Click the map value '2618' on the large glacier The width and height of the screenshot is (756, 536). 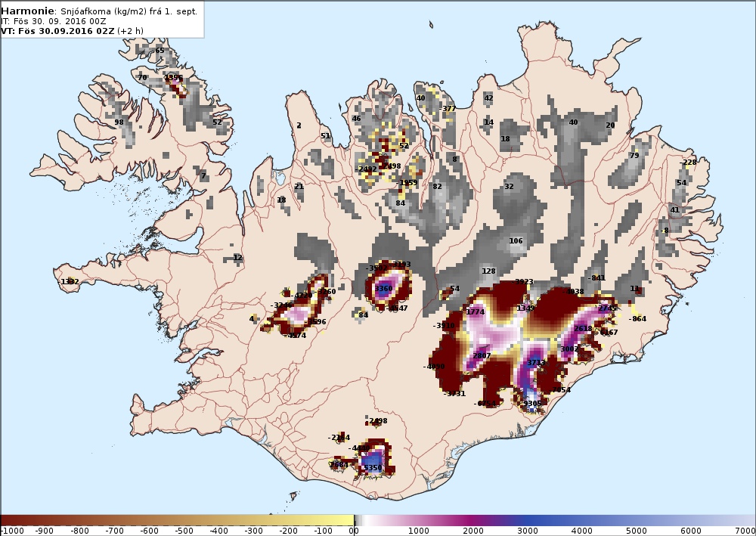coord(583,329)
